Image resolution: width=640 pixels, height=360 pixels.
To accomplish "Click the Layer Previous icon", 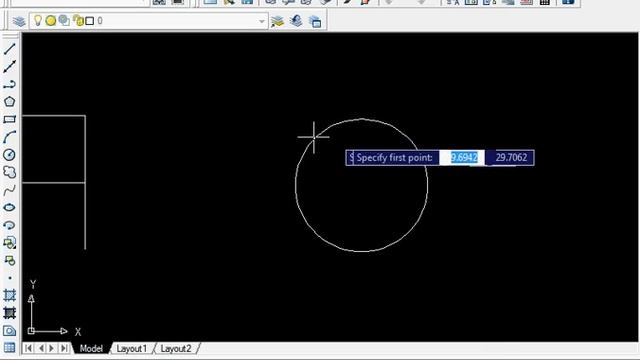I will [296, 21].
